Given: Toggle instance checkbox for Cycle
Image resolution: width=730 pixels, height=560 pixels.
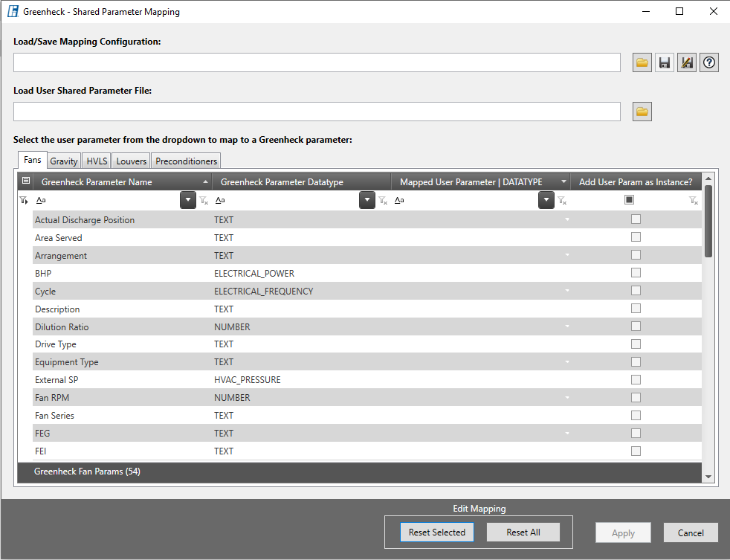Looking at the screenshot, I should (636, 291).
